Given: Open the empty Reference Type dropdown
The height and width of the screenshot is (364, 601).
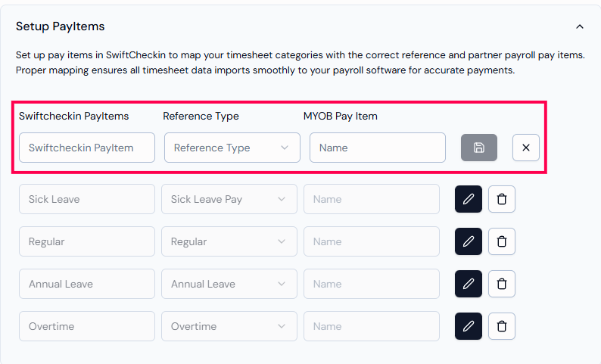Looking at the screenshot, I should click(x=232, y=148).
